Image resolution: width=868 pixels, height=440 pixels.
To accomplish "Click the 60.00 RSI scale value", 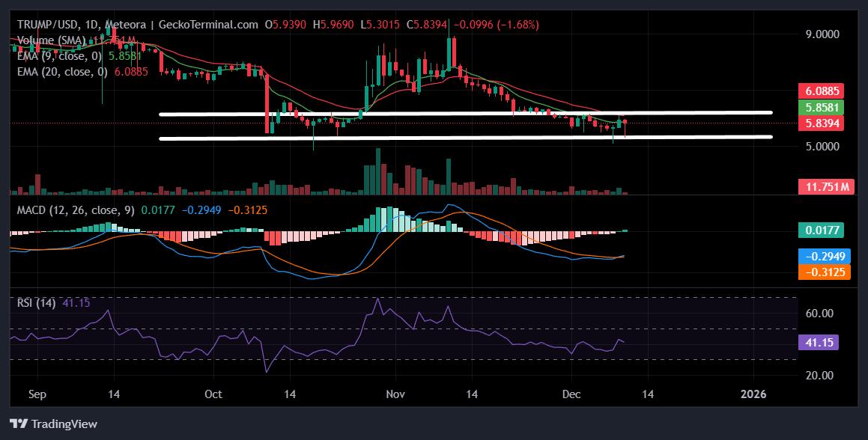I will coord(819,314).
